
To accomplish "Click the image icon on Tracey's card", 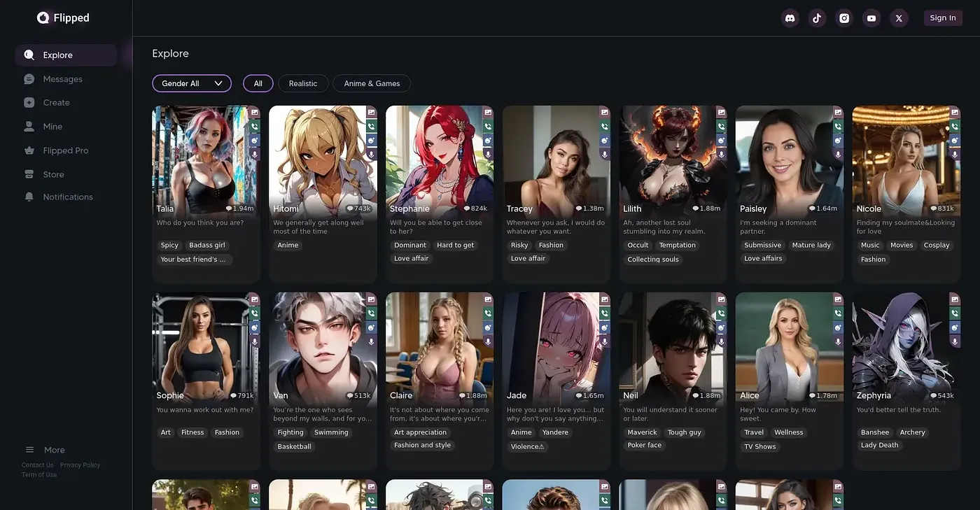I will [x=605, y=112].
